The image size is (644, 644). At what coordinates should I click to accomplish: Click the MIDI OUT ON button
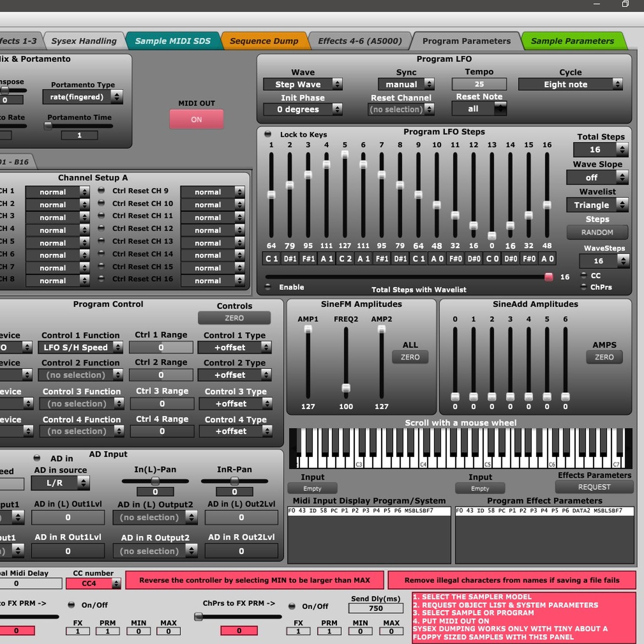point(196,119)
